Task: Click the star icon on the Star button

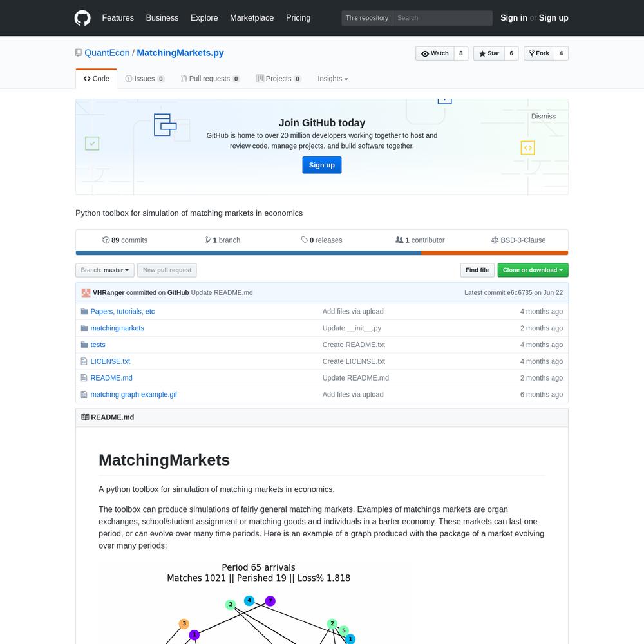Action: click(482, 53)
